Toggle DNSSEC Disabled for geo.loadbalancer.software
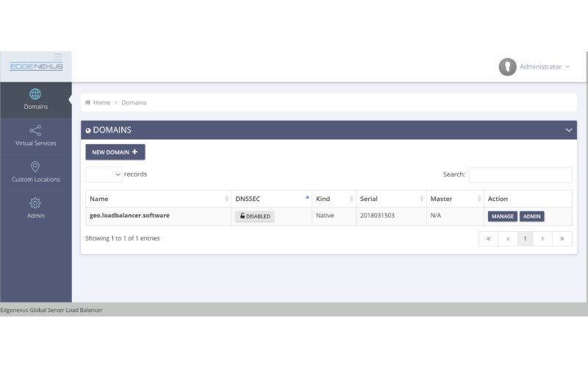588x368 pixels. pyautogui.click(x=254, y=216)
